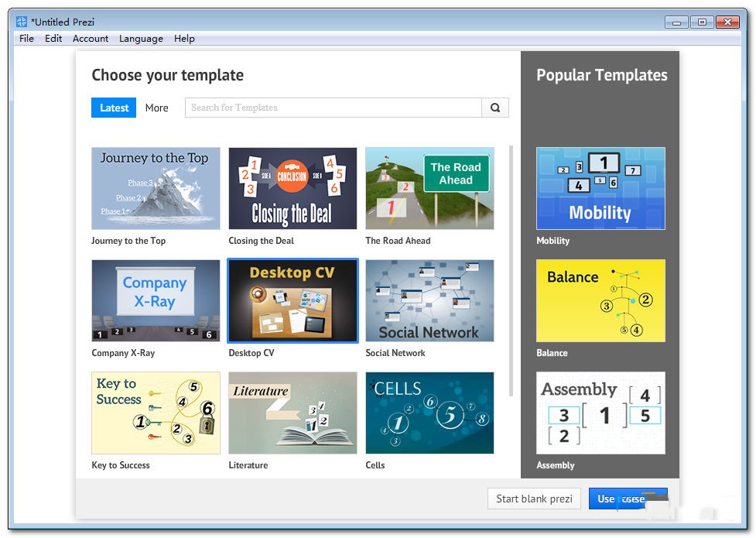Click the 'Cells' caption text
The height and width of the screenshot is (538, 756).
(x=375, y=464)
